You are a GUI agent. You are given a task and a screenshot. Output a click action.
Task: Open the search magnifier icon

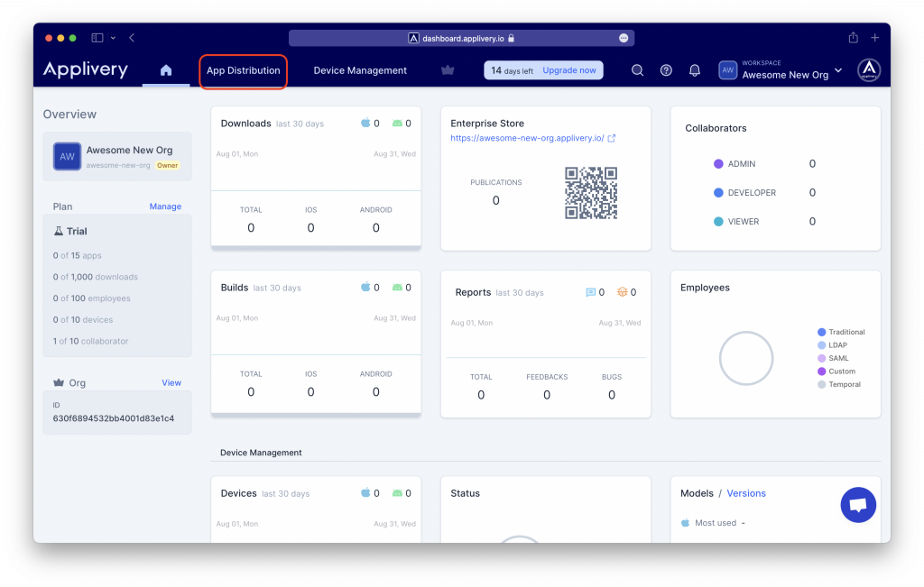click(637, 70)
